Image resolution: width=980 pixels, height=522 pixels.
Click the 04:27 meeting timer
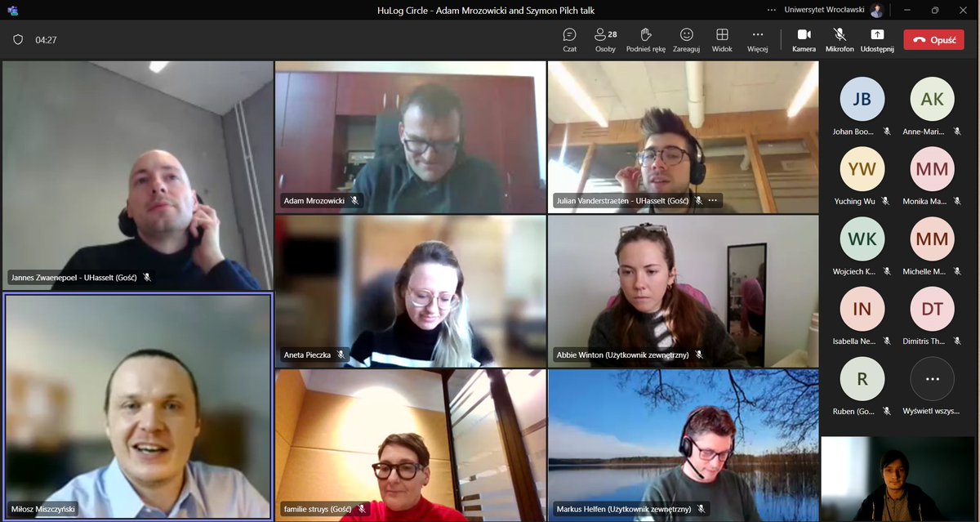pyautogui.click(x=46, y=39)
